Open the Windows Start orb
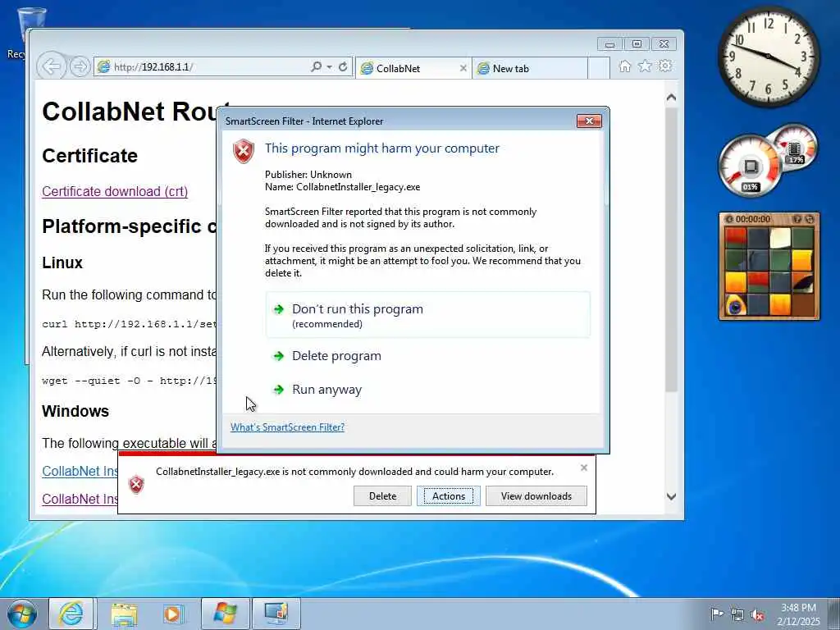The width and height of the screenshot is (840, 630). (22, 614)
